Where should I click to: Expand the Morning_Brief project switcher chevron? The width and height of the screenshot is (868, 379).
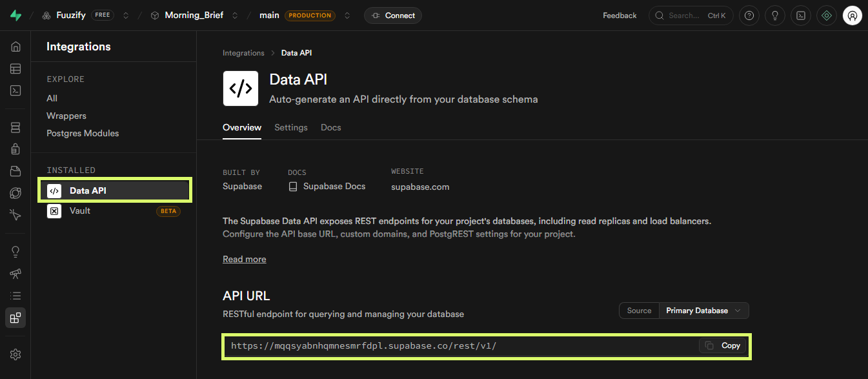pyautogui.click(x=235, y=15)
